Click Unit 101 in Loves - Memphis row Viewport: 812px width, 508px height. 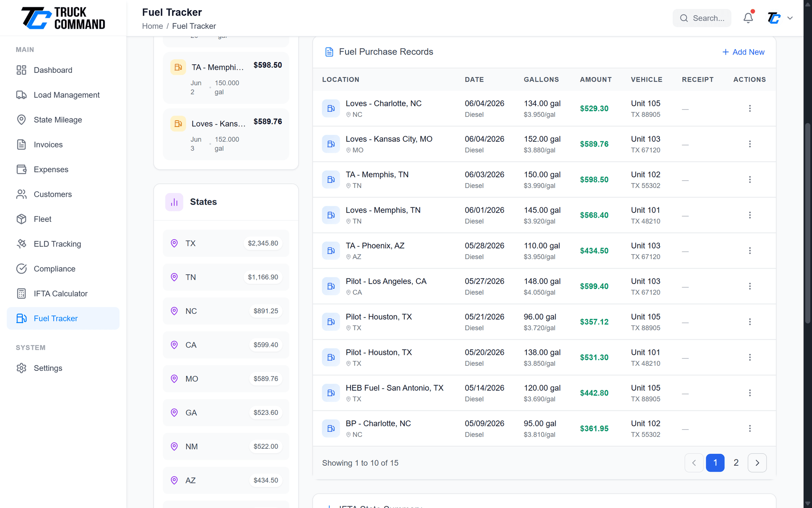645,210
